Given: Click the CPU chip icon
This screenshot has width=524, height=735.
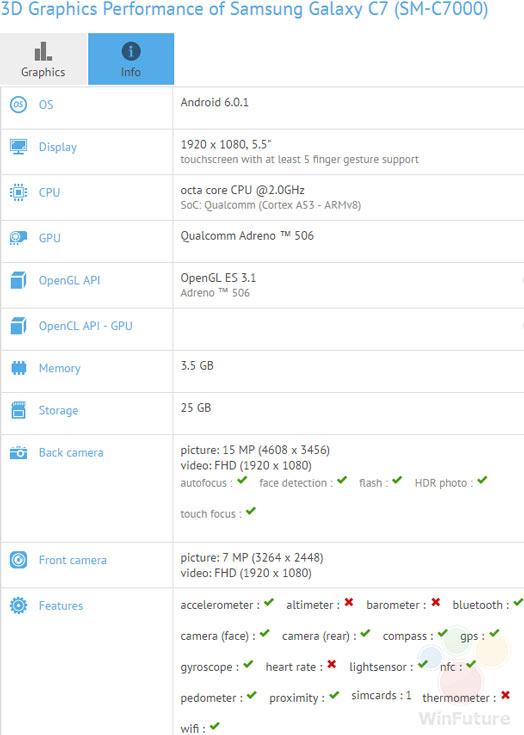Looking at the screenshot, I should tap(18, 192).
